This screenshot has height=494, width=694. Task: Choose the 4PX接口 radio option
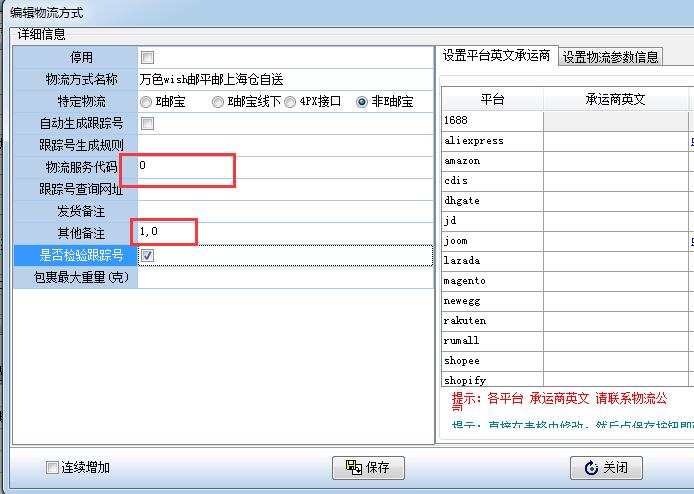click(290, 102)
